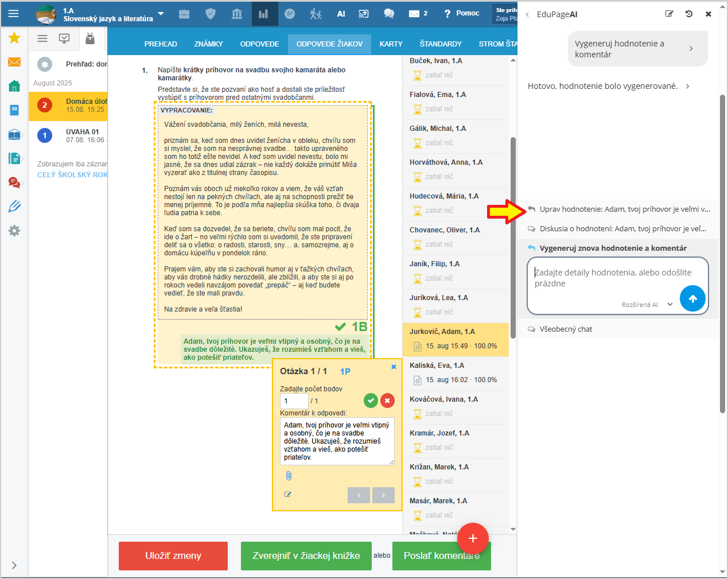The width and height of the screenshot is (728, 579).
Task: Click the red plus floating button
Action: tap(473, 538)
